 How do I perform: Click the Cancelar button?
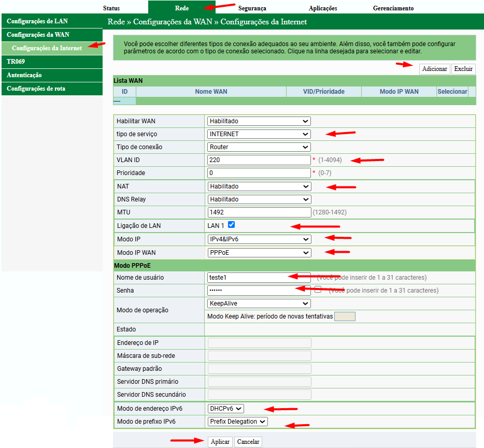click(248, 442)
